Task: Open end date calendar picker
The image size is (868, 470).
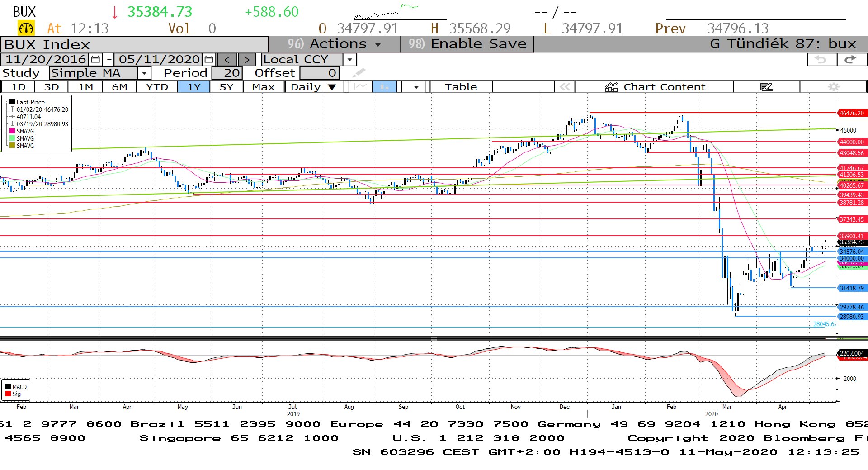Action: click(209, 59)
